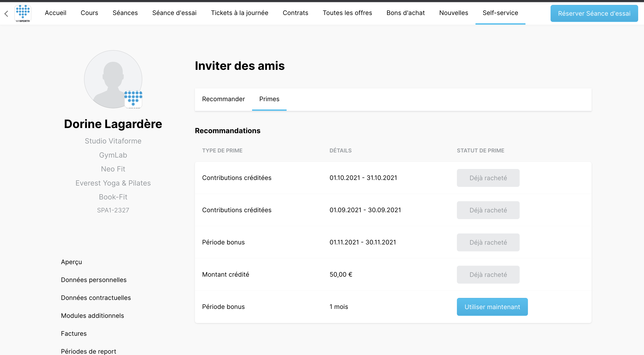
Task: Click Utiliser maintenant for 1 mois bonus
Action: 492,307
